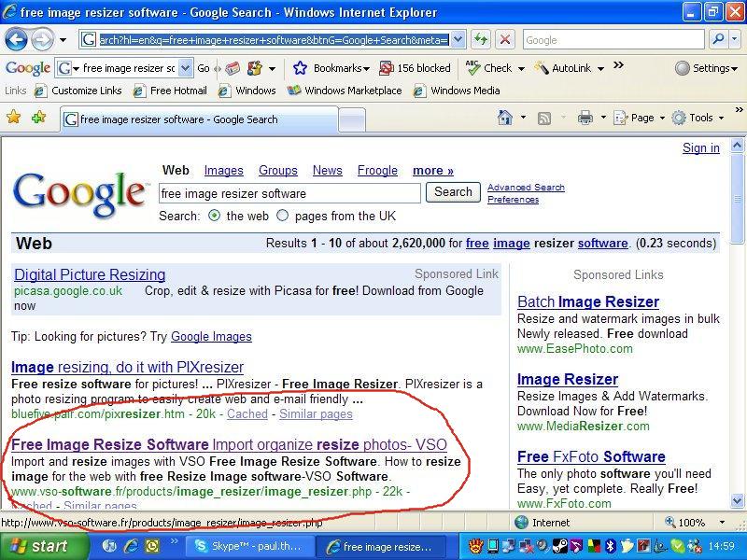The image size is (747, 560).
Task: Open "Free FxFoto Software" sponsored link
Action: [591, 456]
